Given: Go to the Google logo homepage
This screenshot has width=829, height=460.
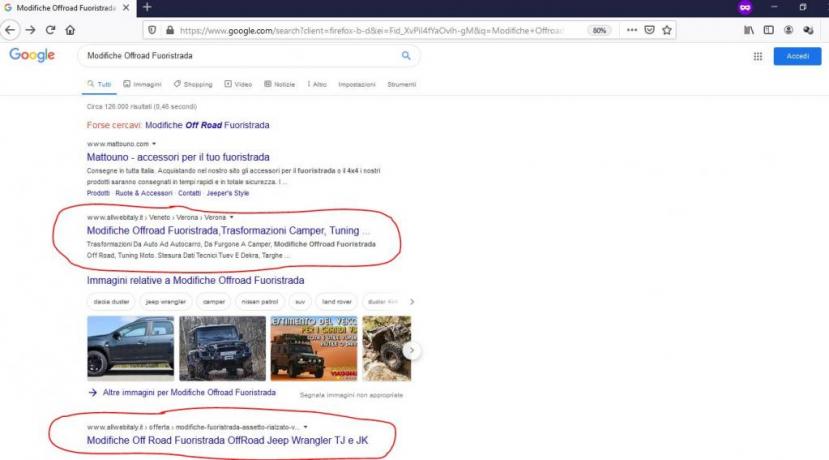Looking at the screenshot, I should 32,55.
